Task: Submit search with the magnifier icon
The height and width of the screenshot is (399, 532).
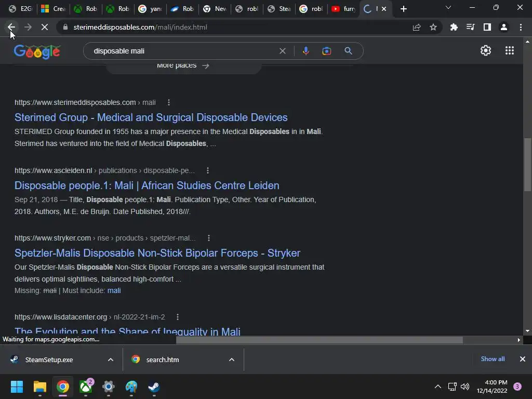Action: (x=349, y=51)
